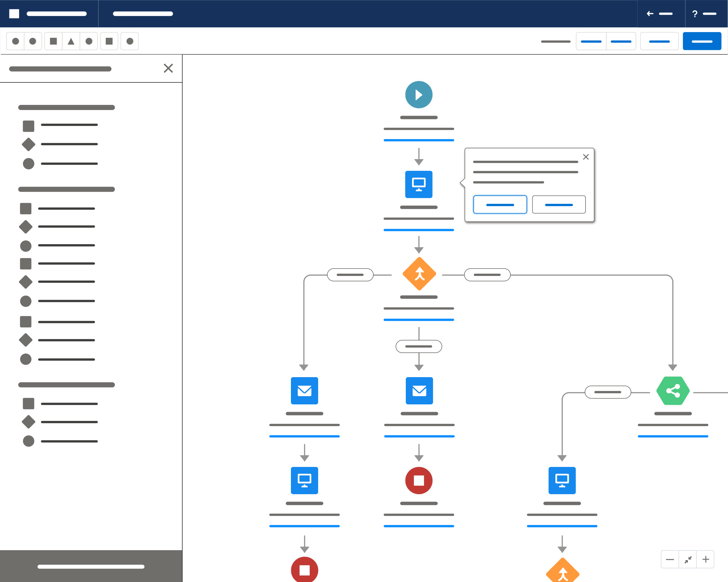Click the gray footer bar in sidebar
Screen dimensions: 728x582
point(91,566)
